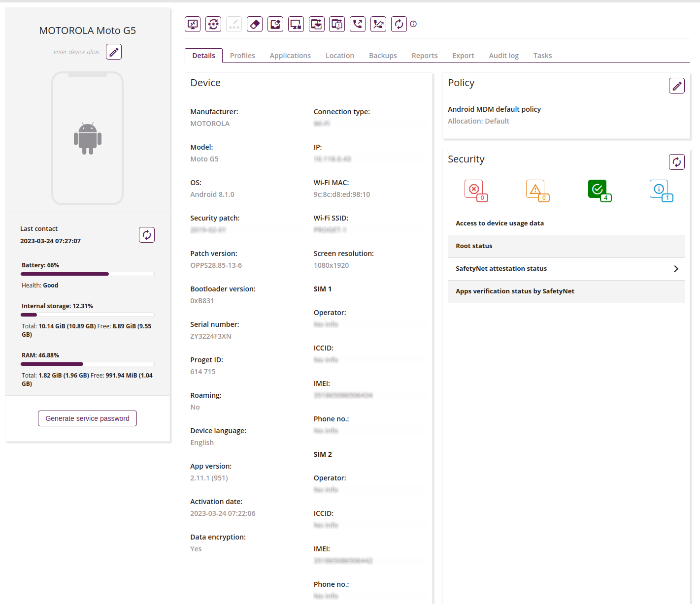Click patch version OPPS28.85-13-6
This screenshot has width=700, height=604.
tap(216, 265)
